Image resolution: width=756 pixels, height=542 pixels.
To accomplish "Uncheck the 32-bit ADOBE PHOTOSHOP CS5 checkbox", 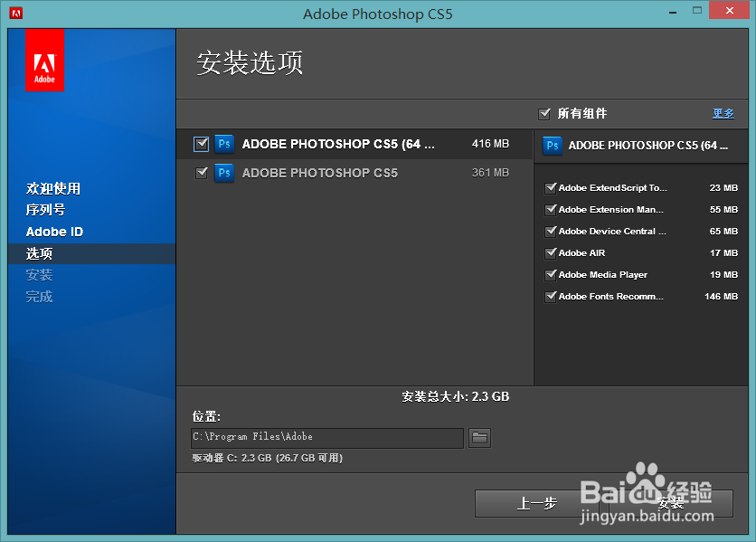I will pos(201,172).
